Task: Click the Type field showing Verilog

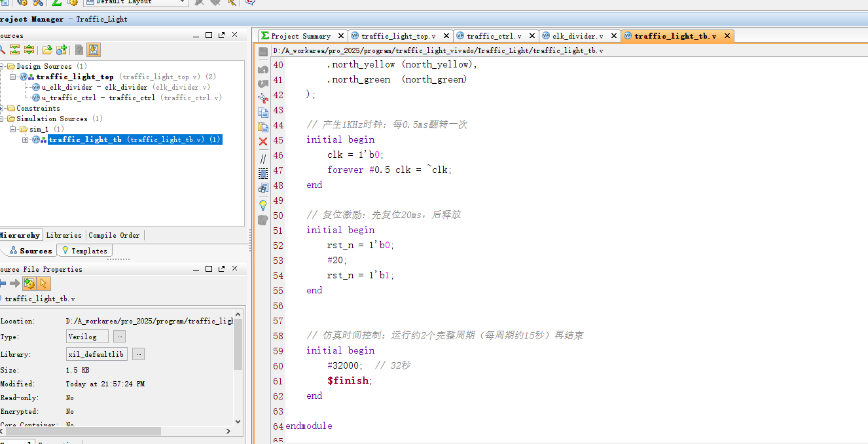Action: click(87, 337)
